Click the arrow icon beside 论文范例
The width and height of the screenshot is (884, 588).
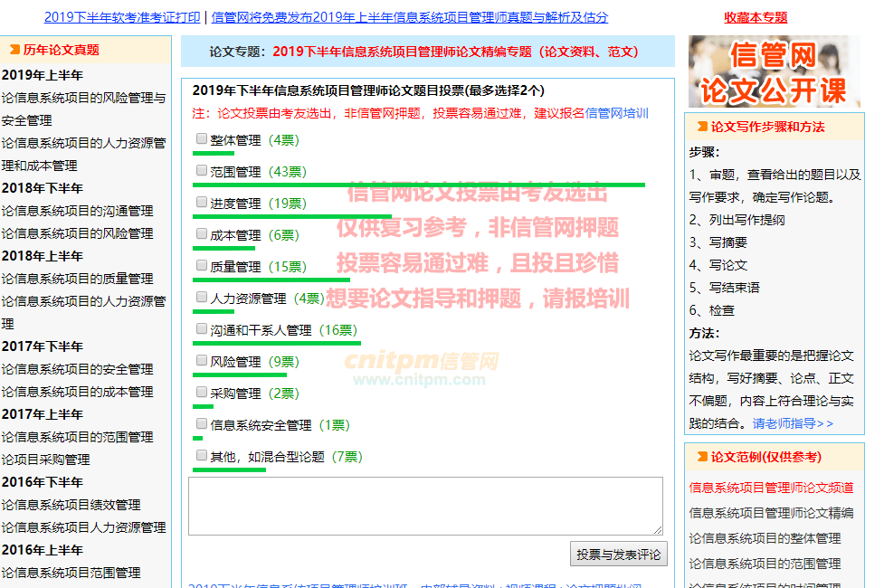pos(701,457)
